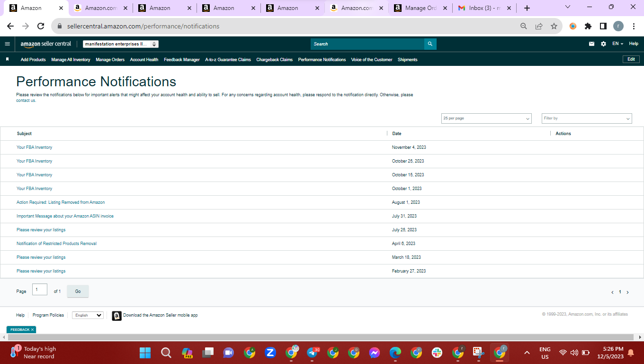Screen dimensions: 644x364
Task: Click browser back arrow
Action: coord(10,27)
